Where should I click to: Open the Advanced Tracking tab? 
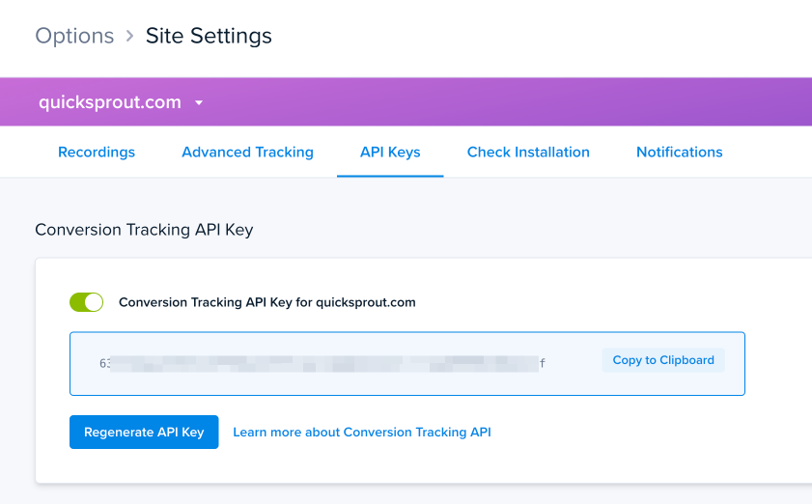point(247,153)
